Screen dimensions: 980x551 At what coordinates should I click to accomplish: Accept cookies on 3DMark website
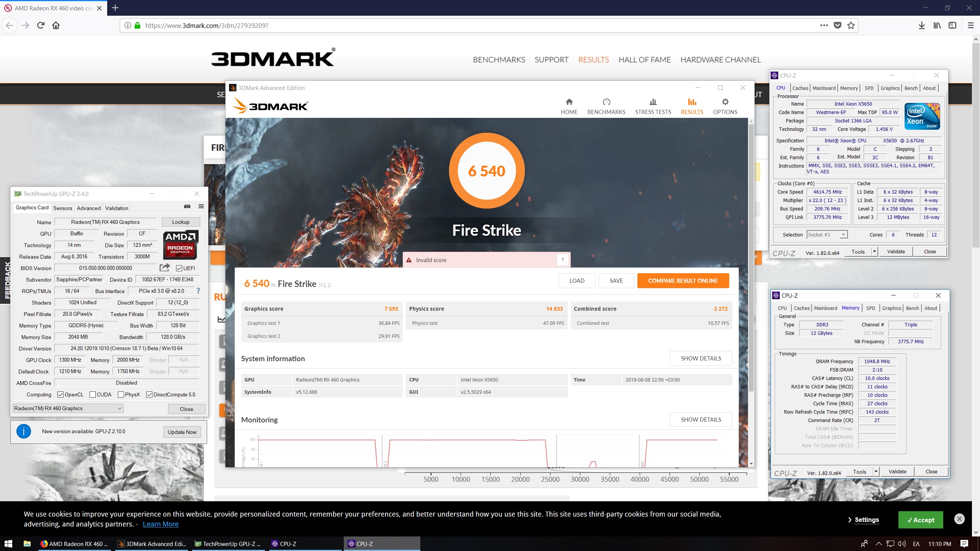click(921, 520)
